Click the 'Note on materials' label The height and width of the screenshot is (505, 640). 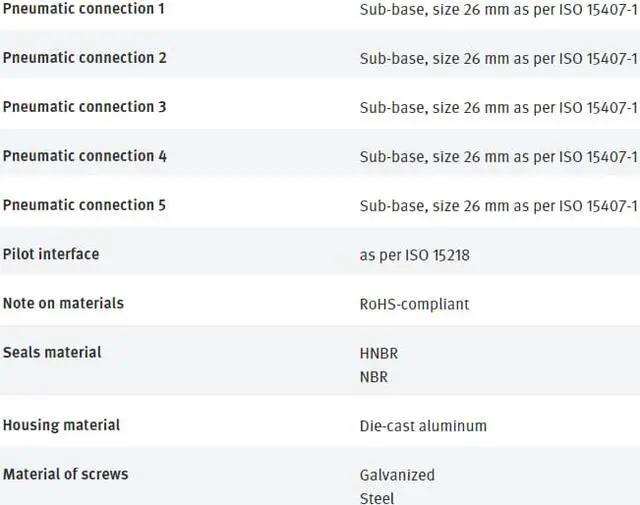point(63,303)
